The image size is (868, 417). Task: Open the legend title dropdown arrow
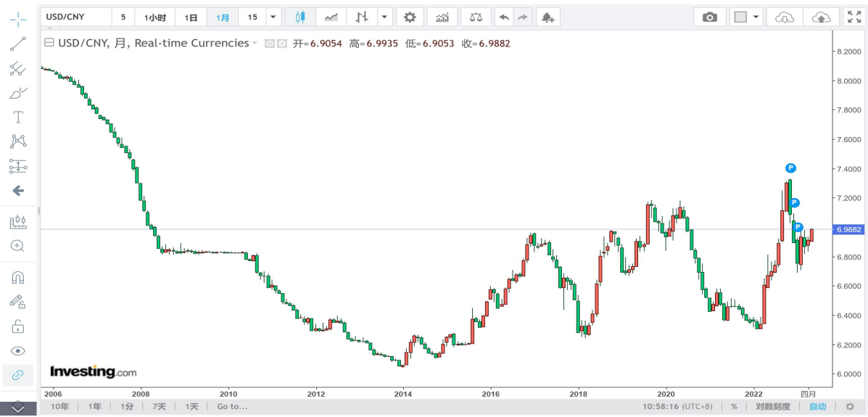[x=255, y=44]
